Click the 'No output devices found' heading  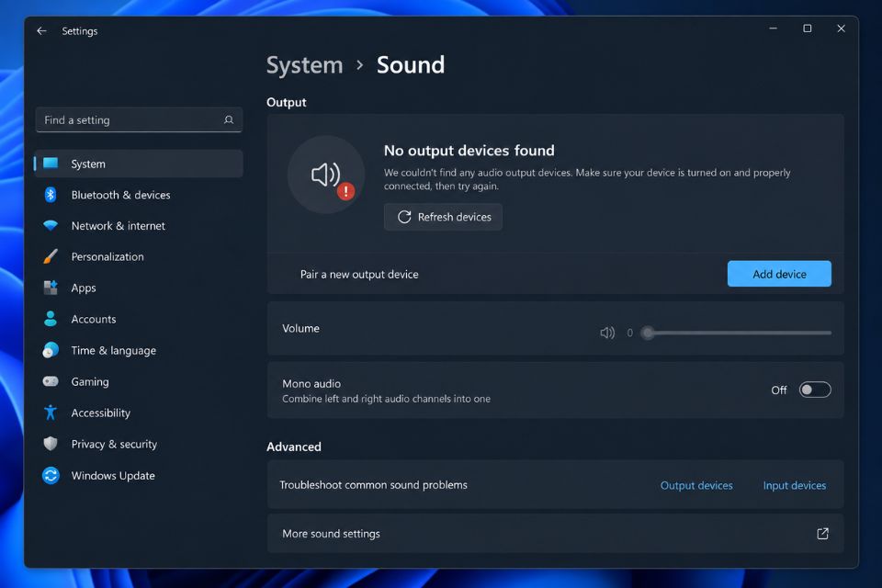click(469, 151)
